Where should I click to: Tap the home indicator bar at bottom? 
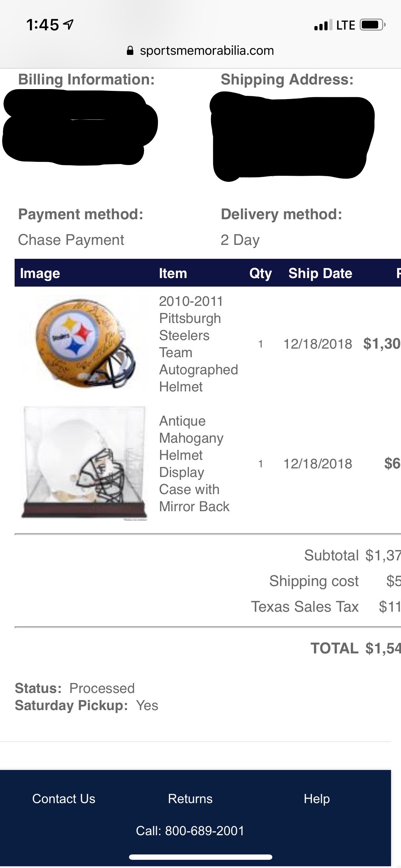point(201,857)
